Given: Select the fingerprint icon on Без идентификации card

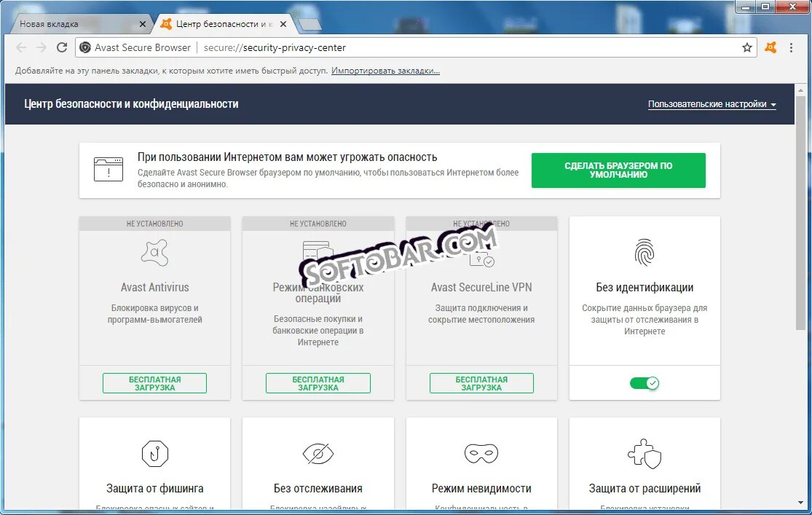Looking at the screenshot, I should [644, 253].
